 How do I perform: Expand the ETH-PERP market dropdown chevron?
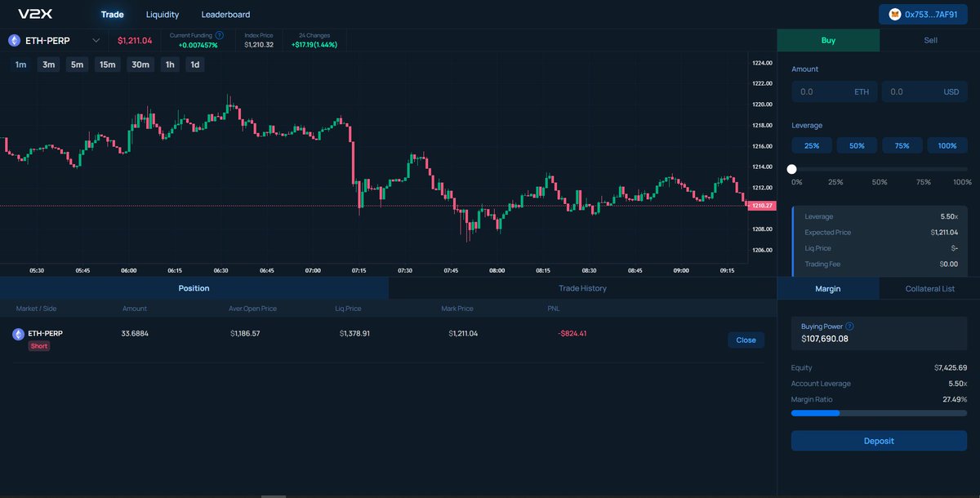(x=96, y=40)
